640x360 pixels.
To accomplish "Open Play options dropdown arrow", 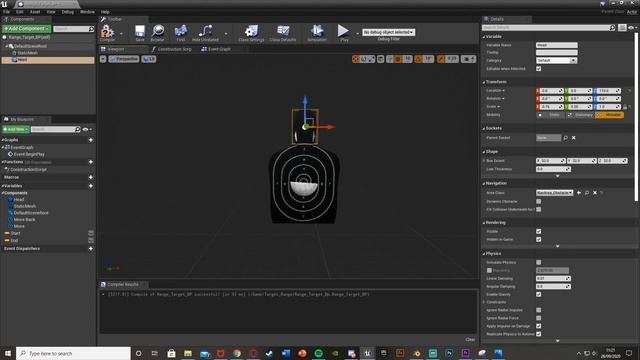I will 357,33.
